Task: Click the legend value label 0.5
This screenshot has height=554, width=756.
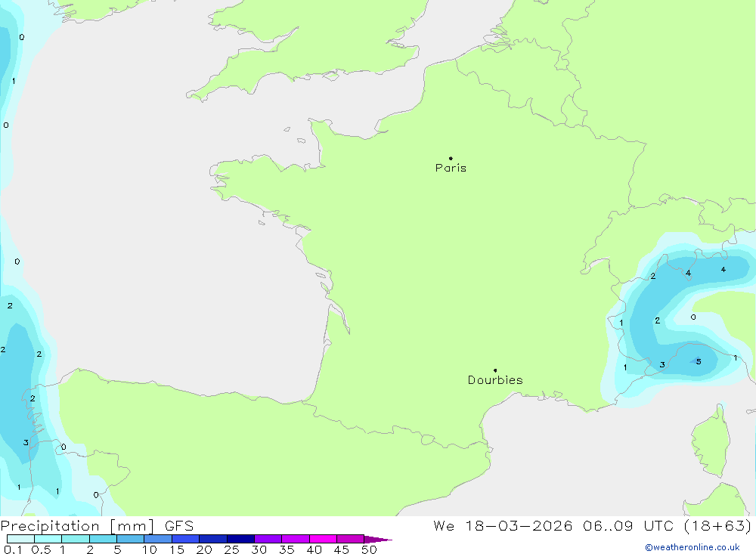Action: (41, 549)
